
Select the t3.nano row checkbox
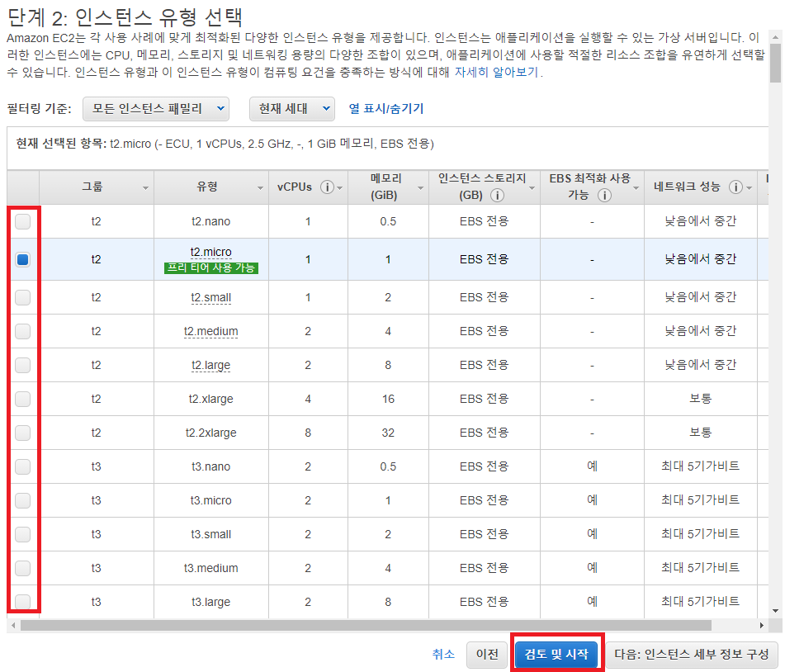[x=22, y=466]
